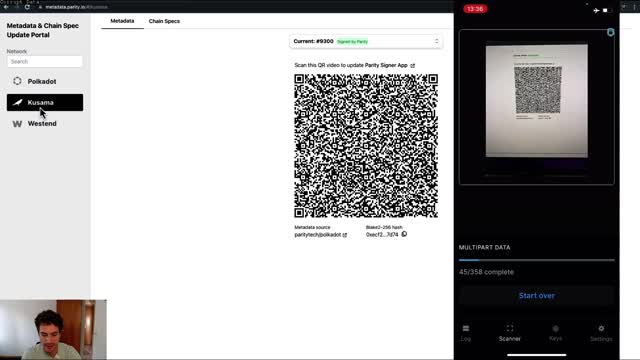Viewport: 640px width, 360px height.
Task: Open the Scanner tab in the signer app
Action: [510, 333]
